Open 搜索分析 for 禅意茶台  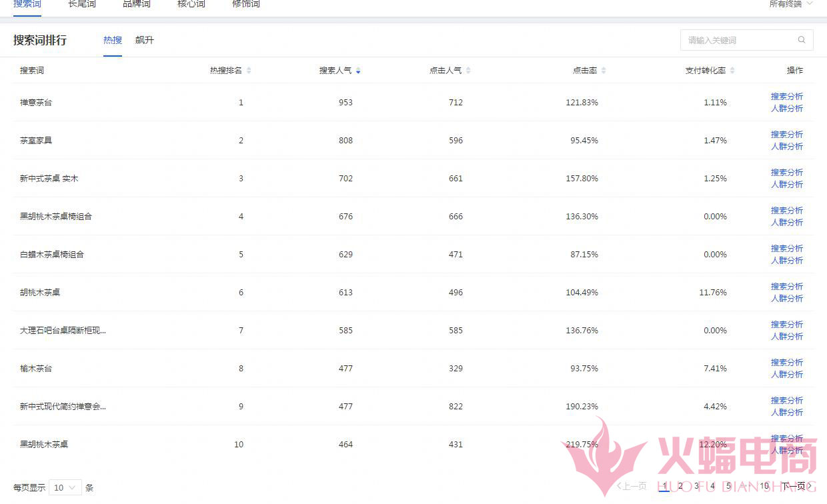[787, 97]
